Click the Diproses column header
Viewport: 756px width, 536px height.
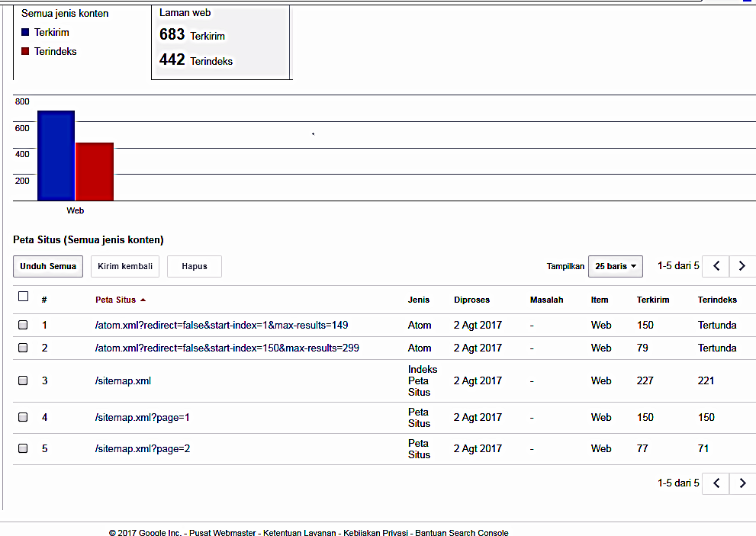[x=471, y=300]
